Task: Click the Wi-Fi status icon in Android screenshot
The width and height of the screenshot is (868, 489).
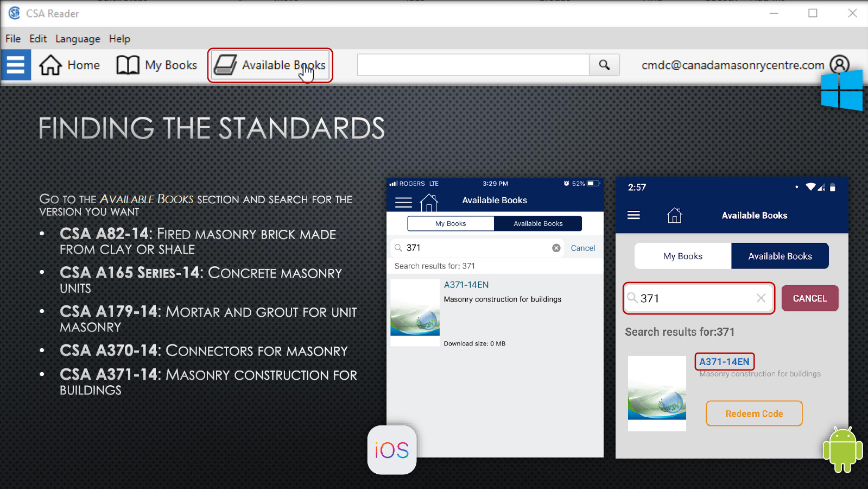Action: [810, 187]
